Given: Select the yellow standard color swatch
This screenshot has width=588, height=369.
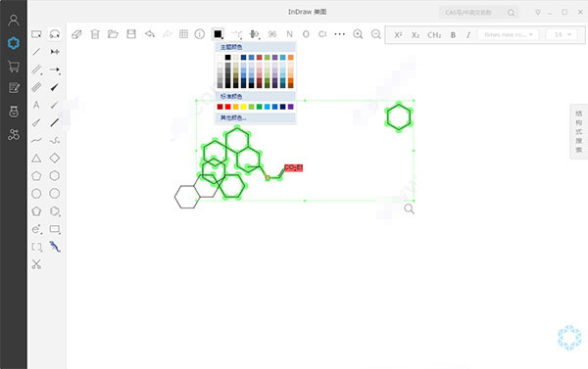Looking at the screenshot, I should (x=243, y=107).
